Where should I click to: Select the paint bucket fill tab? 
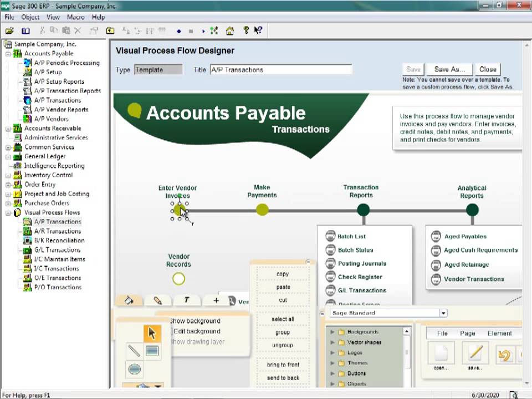129,300
